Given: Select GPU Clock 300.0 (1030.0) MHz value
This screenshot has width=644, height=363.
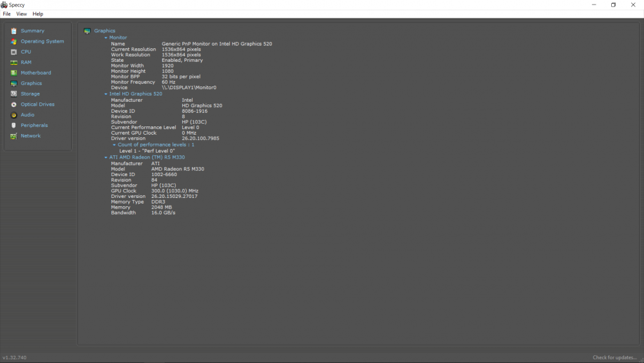Looking at the screenshot, I should pyautogui.click(x=175, y=191).
